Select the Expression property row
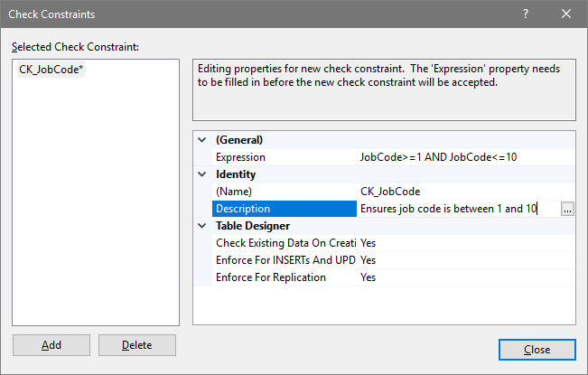588x375 pixels. pos(394,157)
